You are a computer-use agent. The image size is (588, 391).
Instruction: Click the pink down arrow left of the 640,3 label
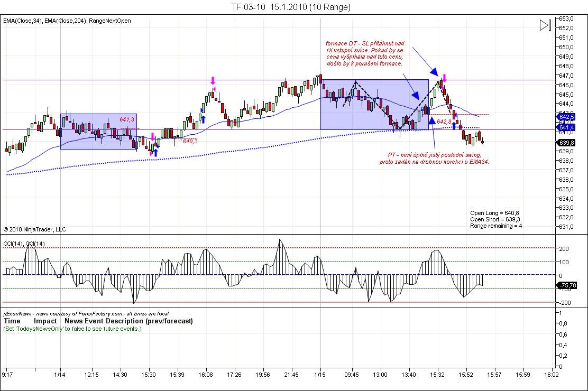point(153,137)
